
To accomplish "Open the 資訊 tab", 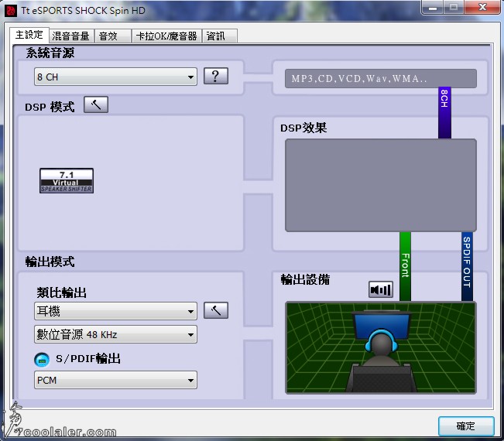I will pos(220,36).
